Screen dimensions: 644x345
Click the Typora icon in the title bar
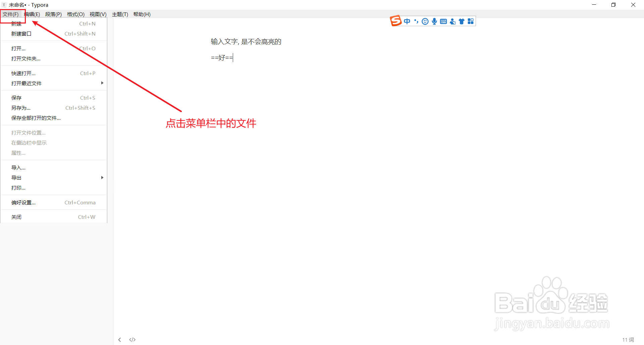[4, 5]
